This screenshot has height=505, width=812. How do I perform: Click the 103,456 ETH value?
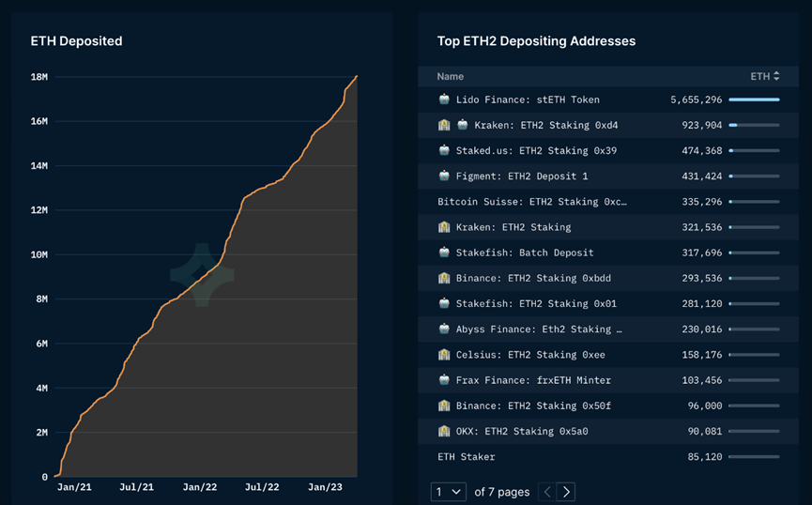pyautogui.click(x=701, y=380)
